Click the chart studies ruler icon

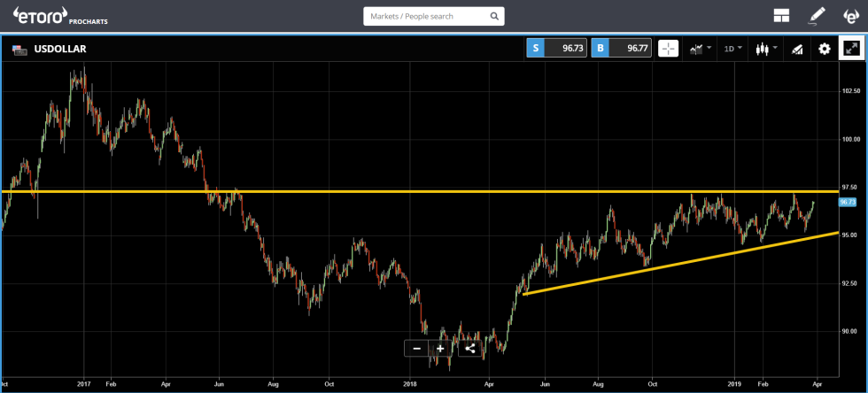[796, 49]
